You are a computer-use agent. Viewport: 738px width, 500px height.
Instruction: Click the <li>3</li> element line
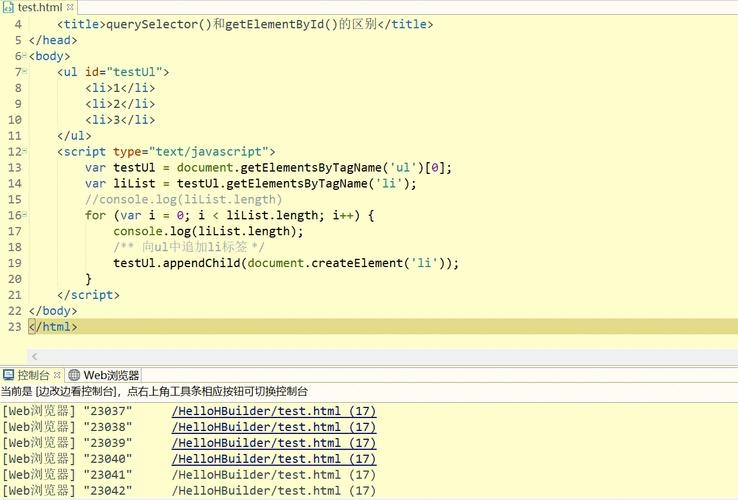pyautogui.click(x=120, y=120)
